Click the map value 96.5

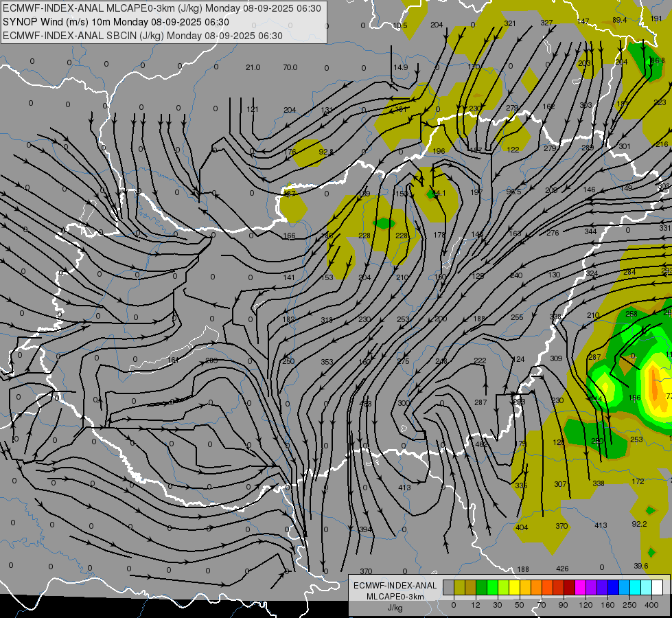513,192
